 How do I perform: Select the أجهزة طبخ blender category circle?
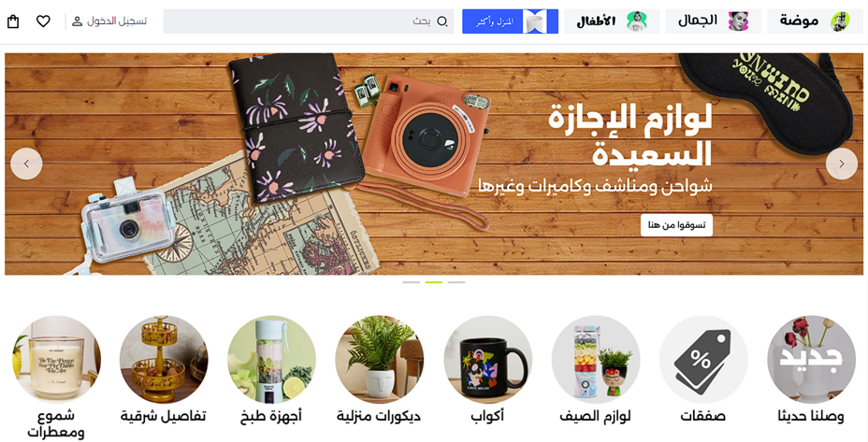[272, 360]
